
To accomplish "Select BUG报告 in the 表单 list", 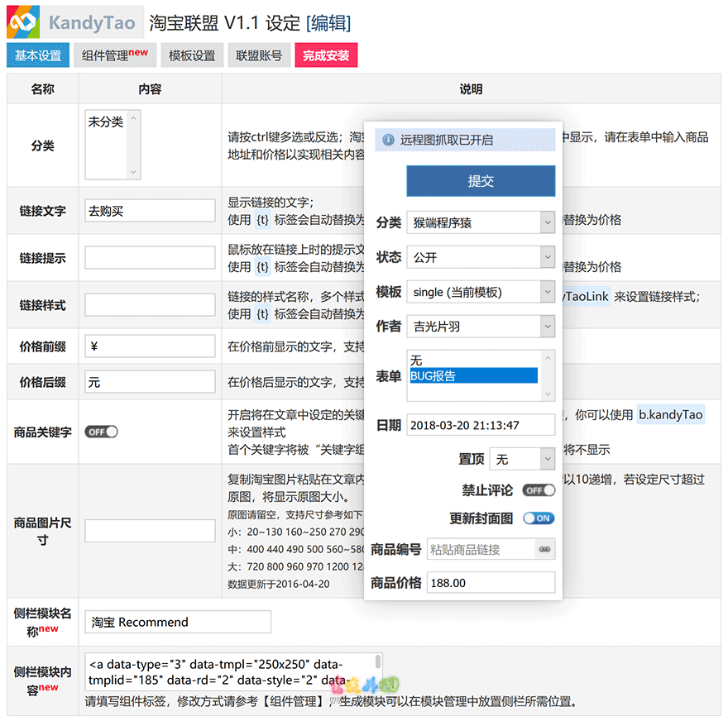I will point(473,375).
